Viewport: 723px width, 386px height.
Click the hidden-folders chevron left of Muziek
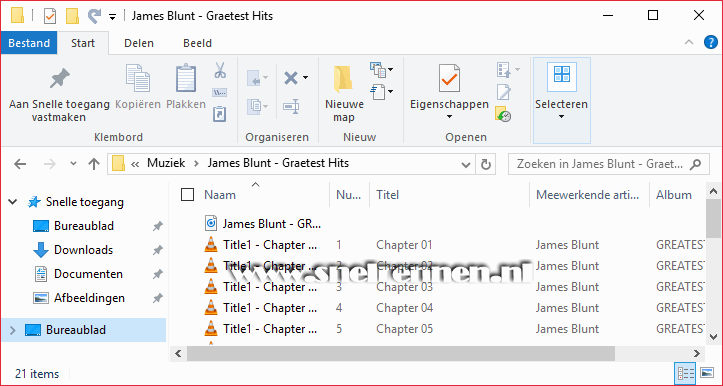tap(135, 164)
